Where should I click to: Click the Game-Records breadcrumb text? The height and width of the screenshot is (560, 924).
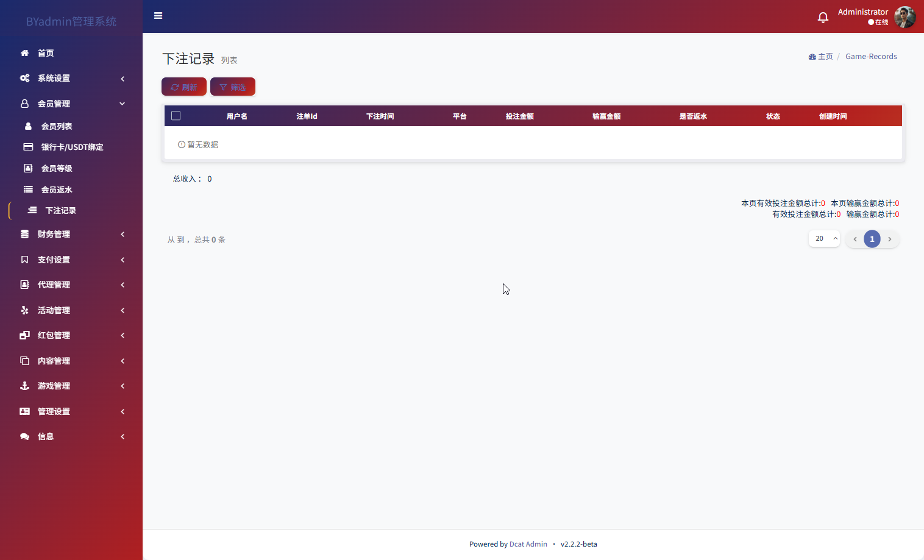click(x=871, y=57)
